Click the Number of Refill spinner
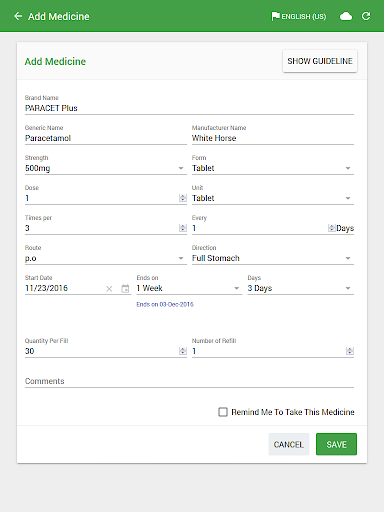The image size is (384, 512). point(350,351)
